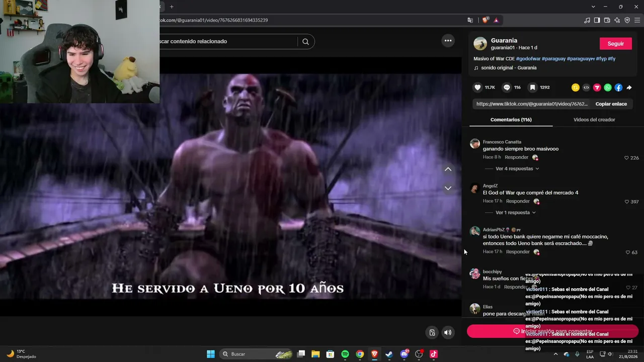
Task: Like the video with the heart icon
Action: coord(477,87)
